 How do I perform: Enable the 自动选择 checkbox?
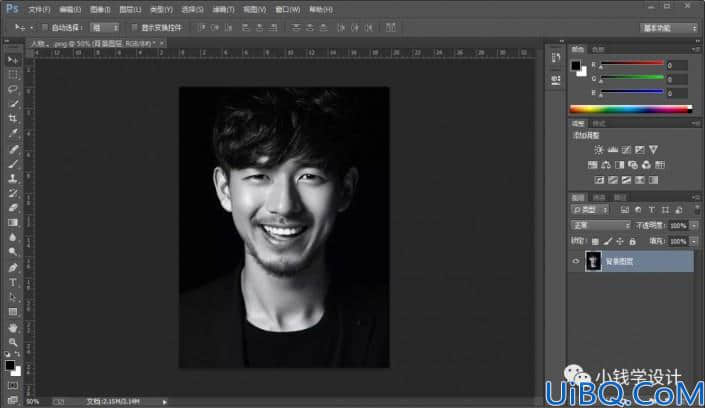coord(45,28)
